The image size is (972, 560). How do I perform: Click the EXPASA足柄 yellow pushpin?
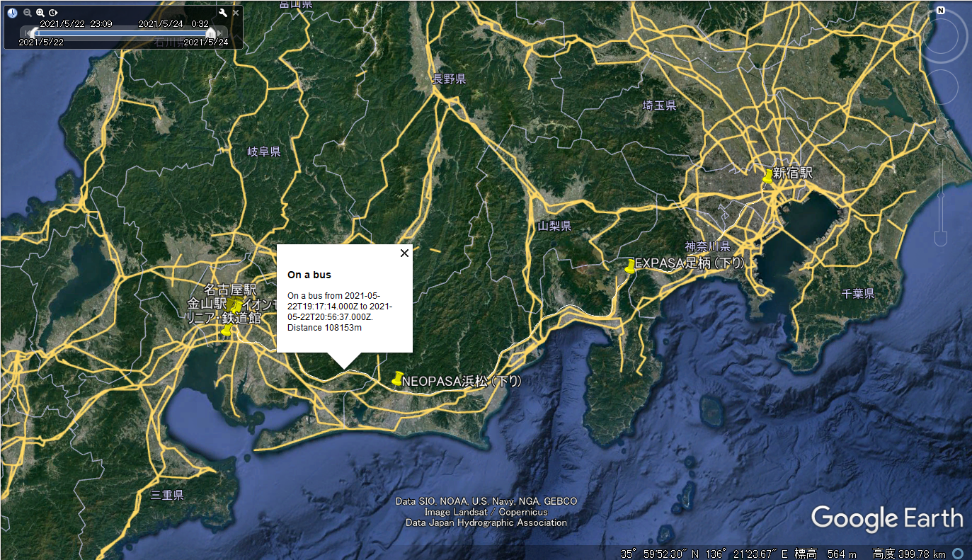pos(630,266)
